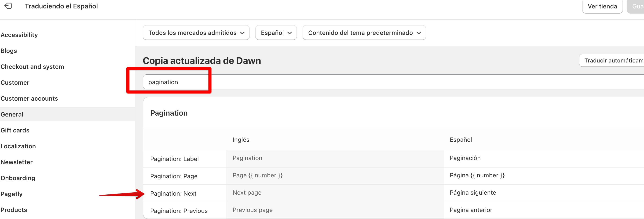The image size is (644, 219).
Task: Select Localization in the sidebar
Action: click(18, 146)
